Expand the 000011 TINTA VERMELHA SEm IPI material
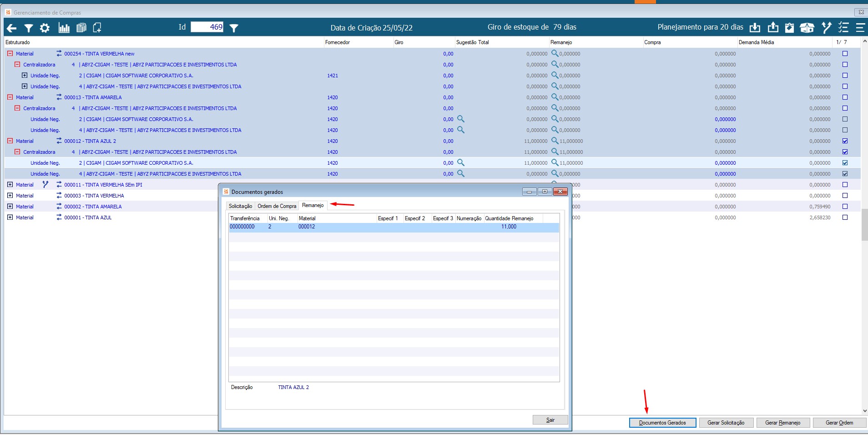868x435 pixels. click(x=10, y=184)
